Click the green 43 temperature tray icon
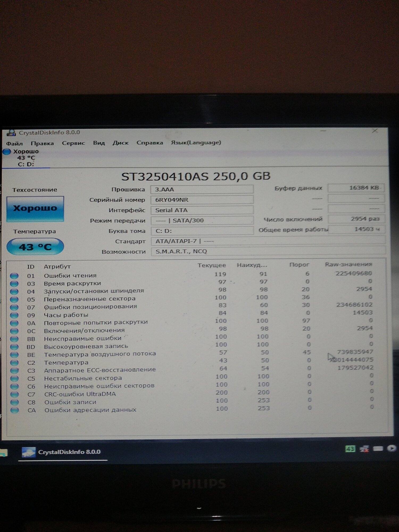The image size is (399, 532). (x=350, y=449)
